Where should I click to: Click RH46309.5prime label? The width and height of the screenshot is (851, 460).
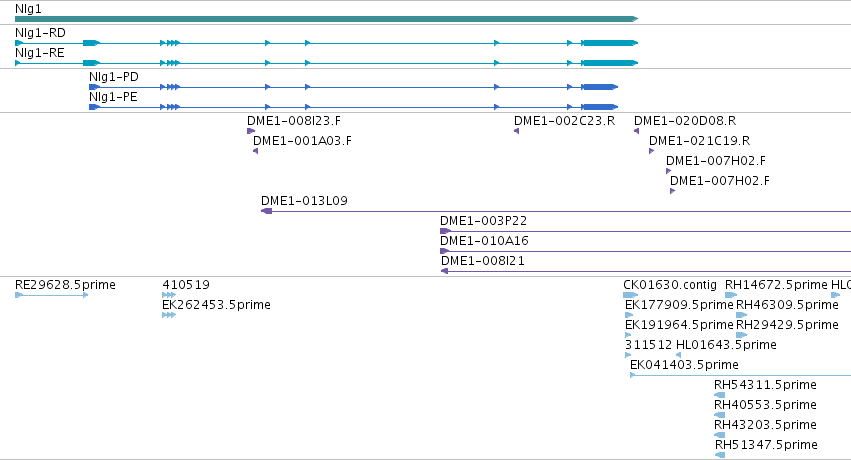pyautogui.click(x=788, y=304)
